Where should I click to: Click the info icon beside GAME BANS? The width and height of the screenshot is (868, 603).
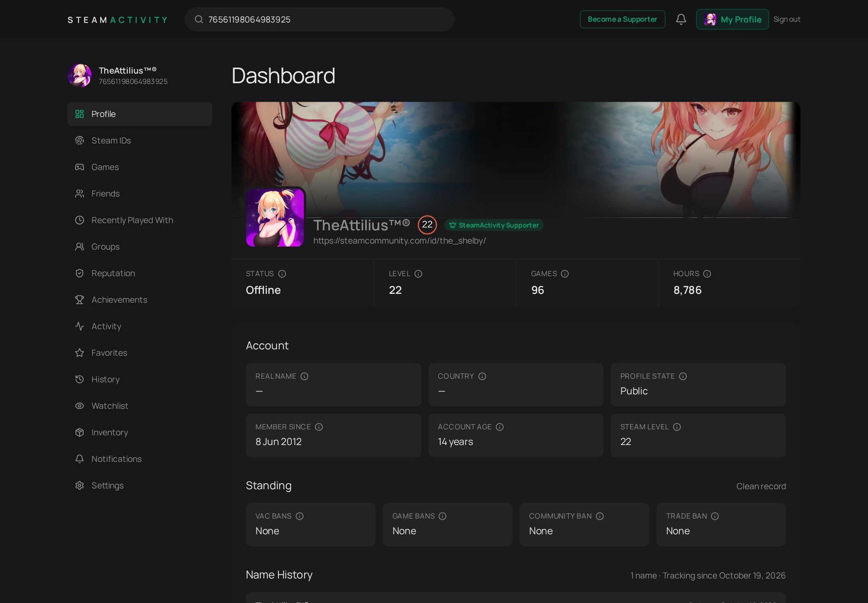[x=442, y=516]
